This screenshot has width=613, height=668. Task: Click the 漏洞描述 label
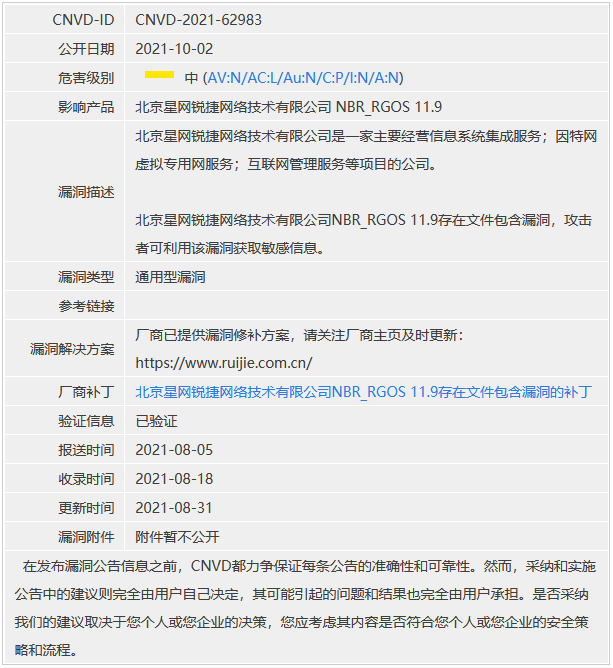click(86, 192)
